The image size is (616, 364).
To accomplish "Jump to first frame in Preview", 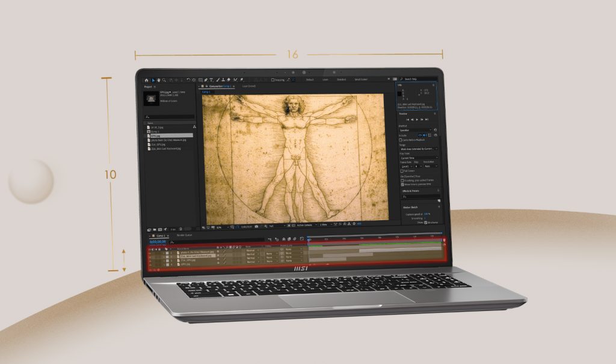I will (408, 120).
